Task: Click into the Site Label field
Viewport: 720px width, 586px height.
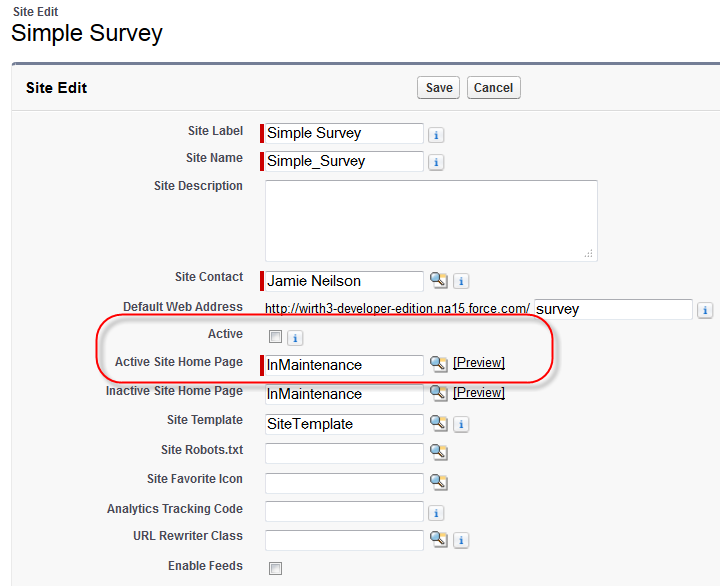Action: 344,133
